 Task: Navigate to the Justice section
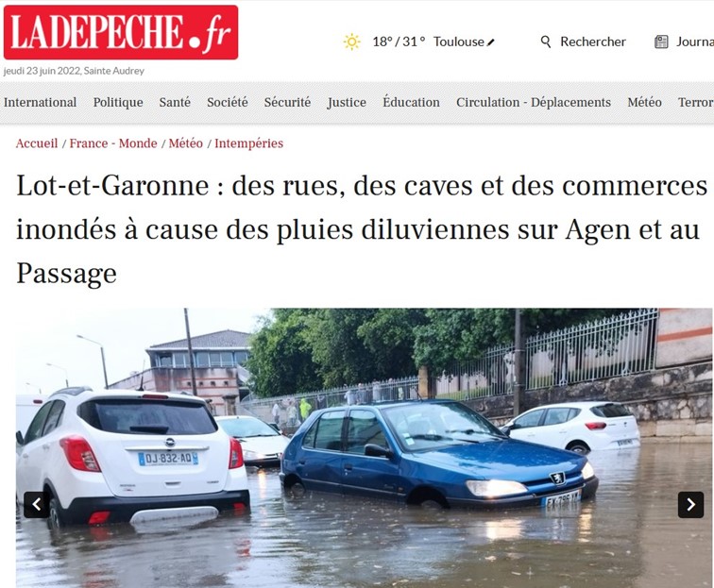coord(347,102)
